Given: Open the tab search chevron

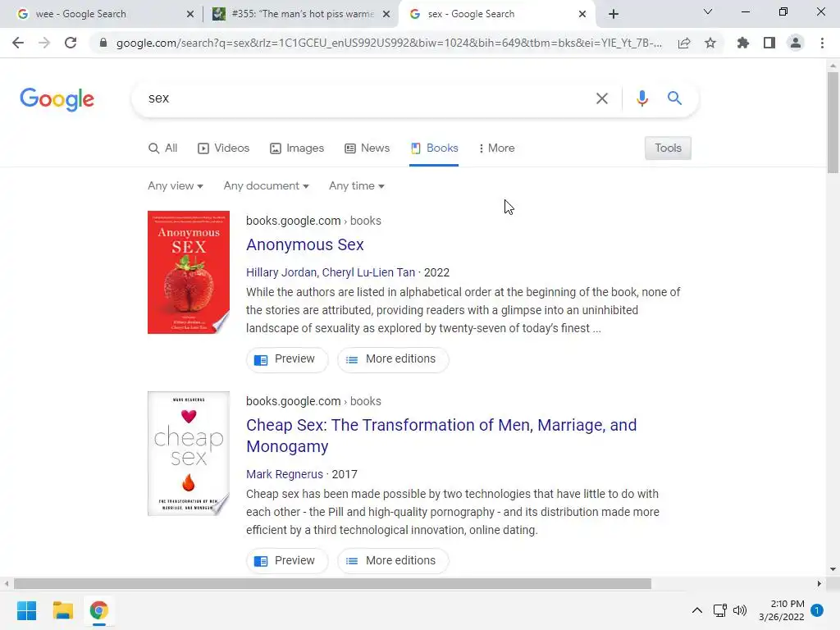Looking at the screenshot, I should [707, 11].
